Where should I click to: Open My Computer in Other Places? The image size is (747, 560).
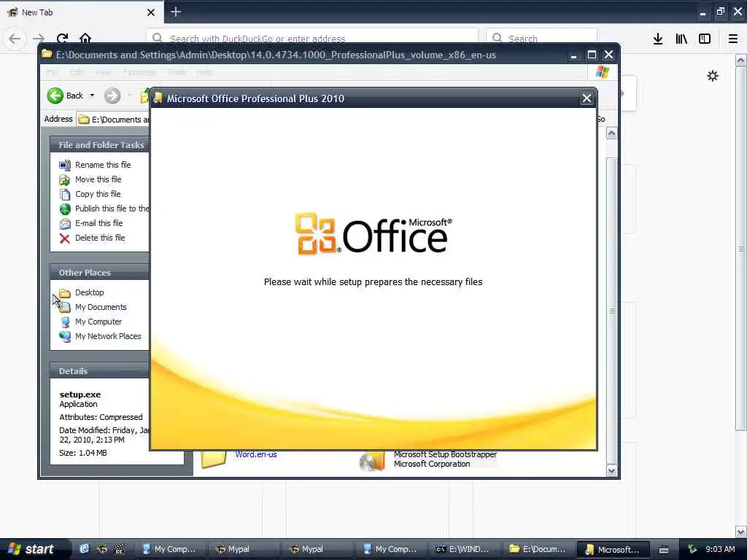tap(98, 322)
